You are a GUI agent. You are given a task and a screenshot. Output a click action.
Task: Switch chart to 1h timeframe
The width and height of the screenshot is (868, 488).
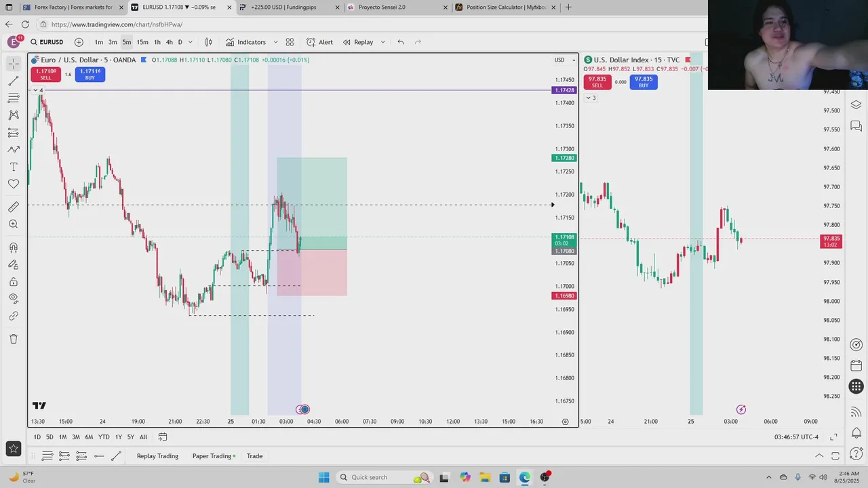(157, 42)
